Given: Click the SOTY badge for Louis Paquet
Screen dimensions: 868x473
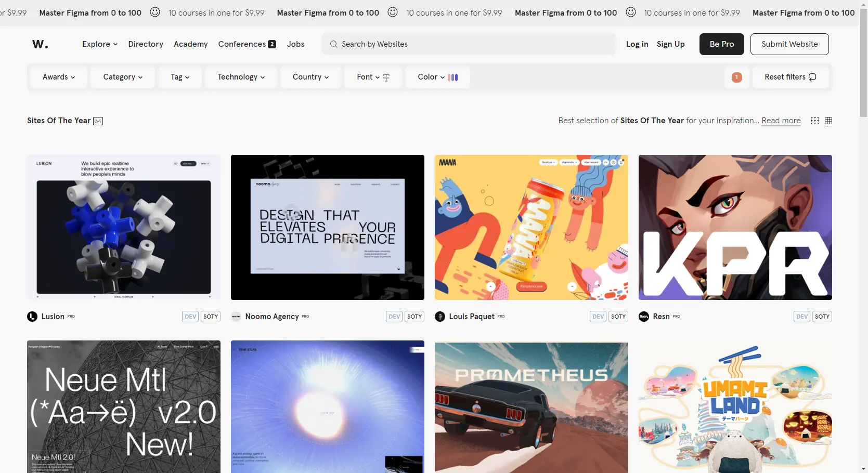Looking at the screenshot, I should tap(618, 317).
